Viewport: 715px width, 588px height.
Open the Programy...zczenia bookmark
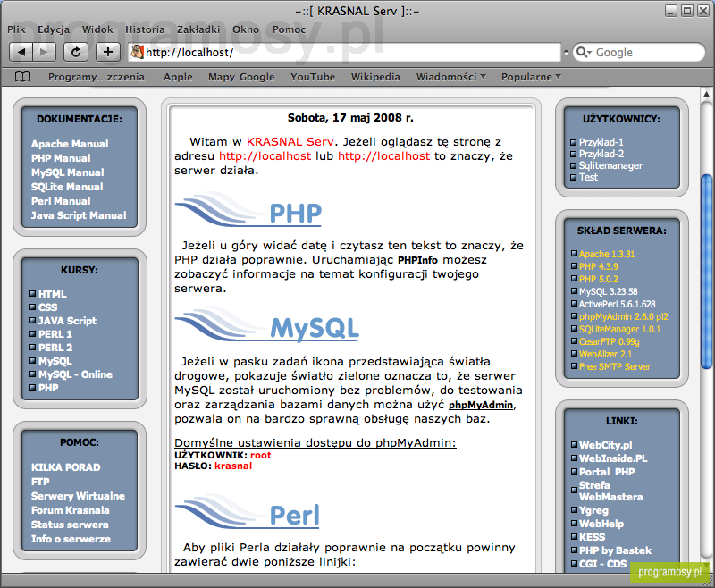tap(97, 77)
